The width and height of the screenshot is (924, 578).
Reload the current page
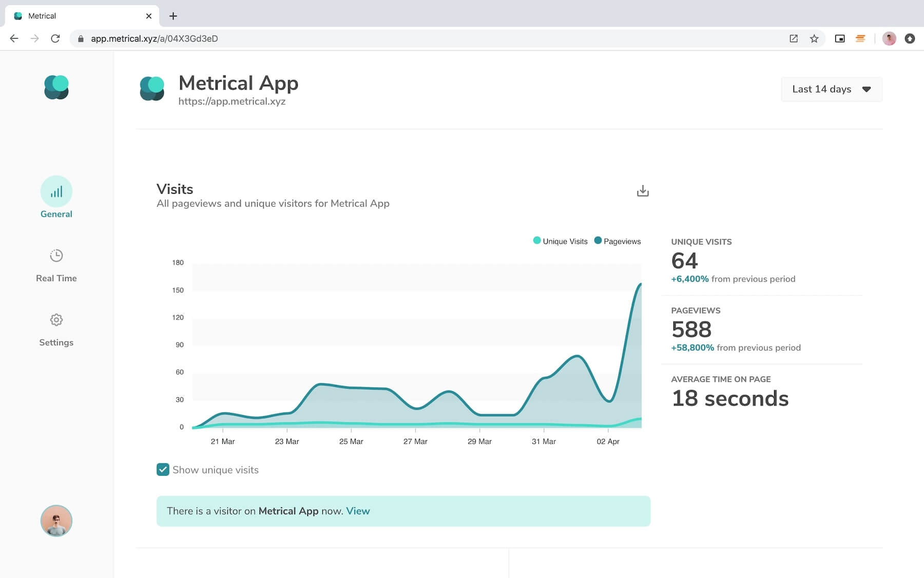click(x=55, y=39)
